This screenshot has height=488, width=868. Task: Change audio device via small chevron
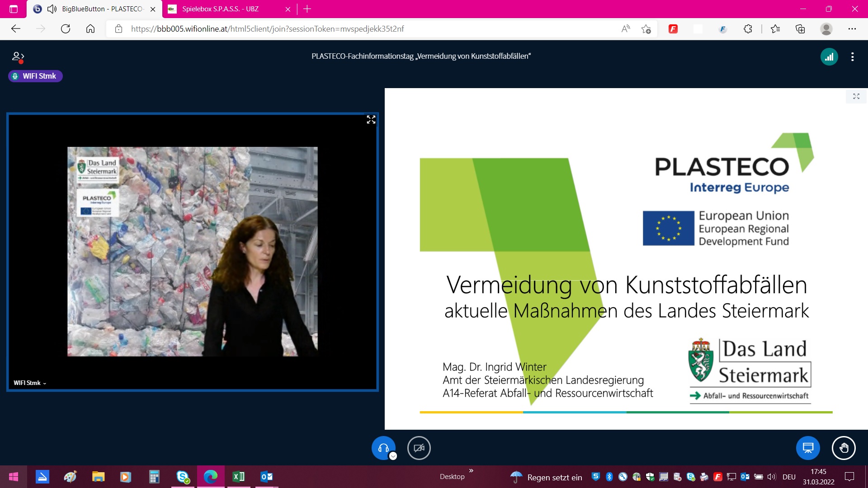[x=393, y=456]
